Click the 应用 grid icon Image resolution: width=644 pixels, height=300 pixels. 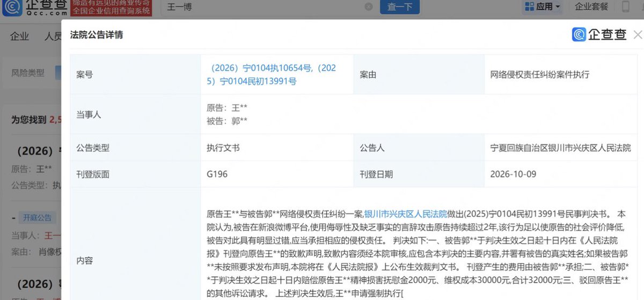pyautogui.click(x=529, y=7)
